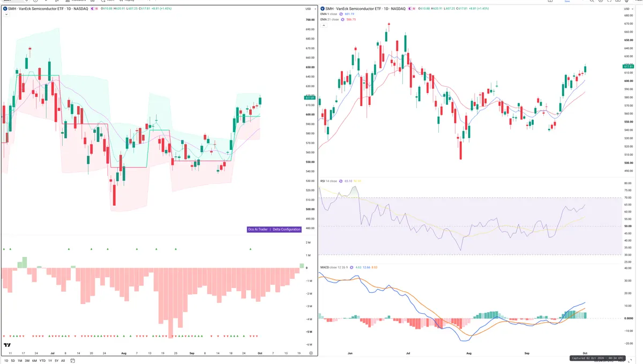Expand the legend chevron under left chart title
643x364 pixels.
coord(5,14)
